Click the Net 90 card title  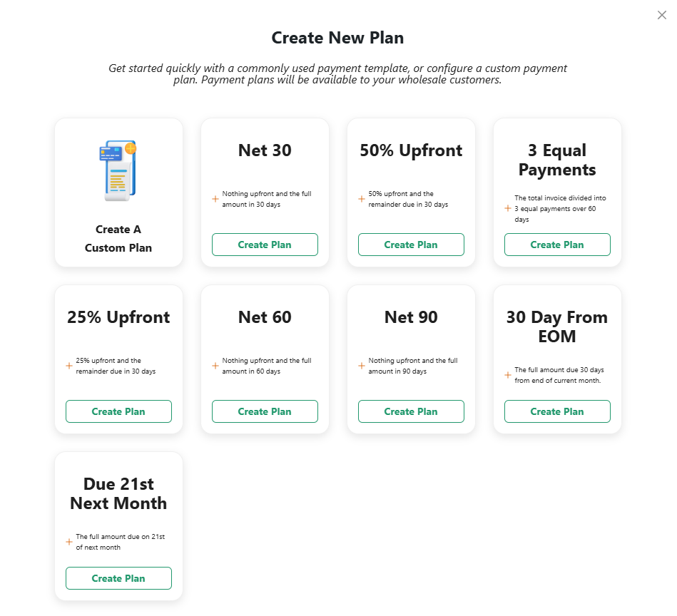[411, 317]
